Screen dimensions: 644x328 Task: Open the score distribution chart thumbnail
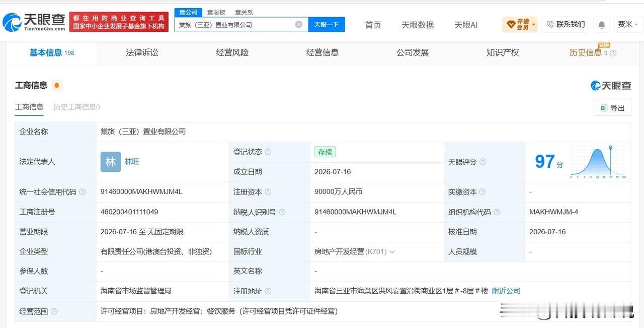pyautogui.click(x=598, y=162)
